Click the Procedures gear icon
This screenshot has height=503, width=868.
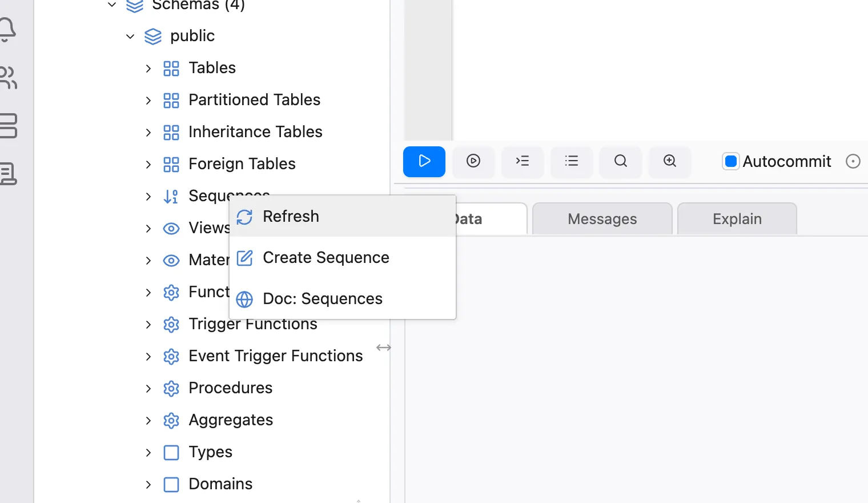click(171, 389)
